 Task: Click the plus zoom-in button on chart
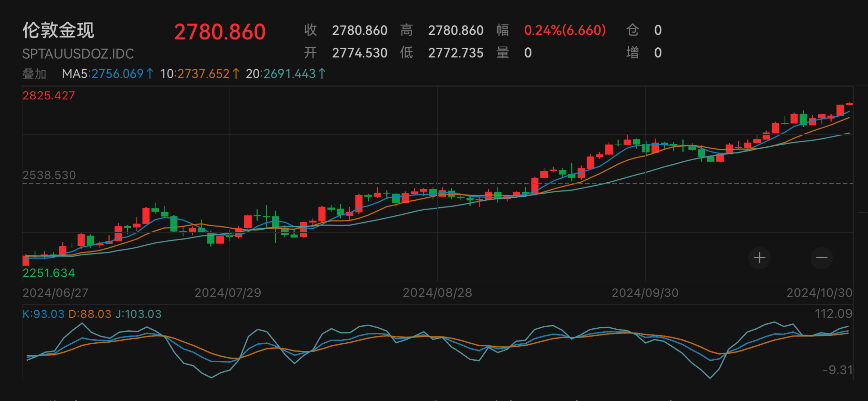click(x=759, y=258)
